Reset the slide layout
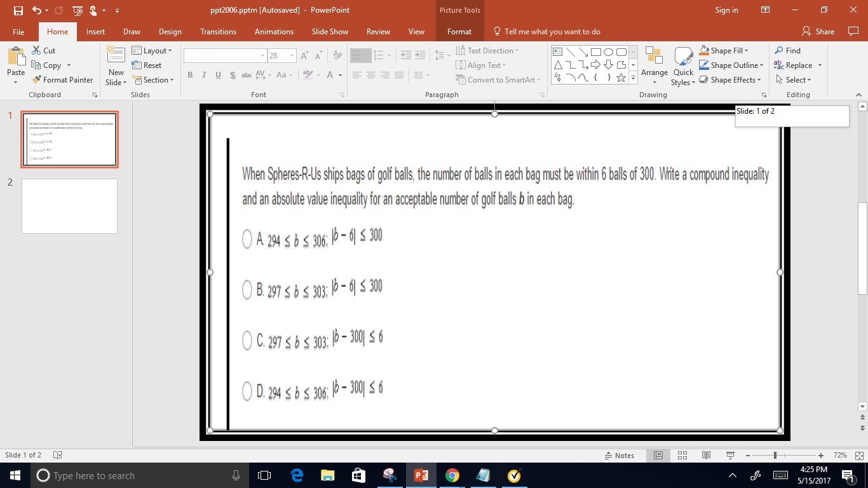Screen dimensions: 868x488 click(x=147, y=65)
